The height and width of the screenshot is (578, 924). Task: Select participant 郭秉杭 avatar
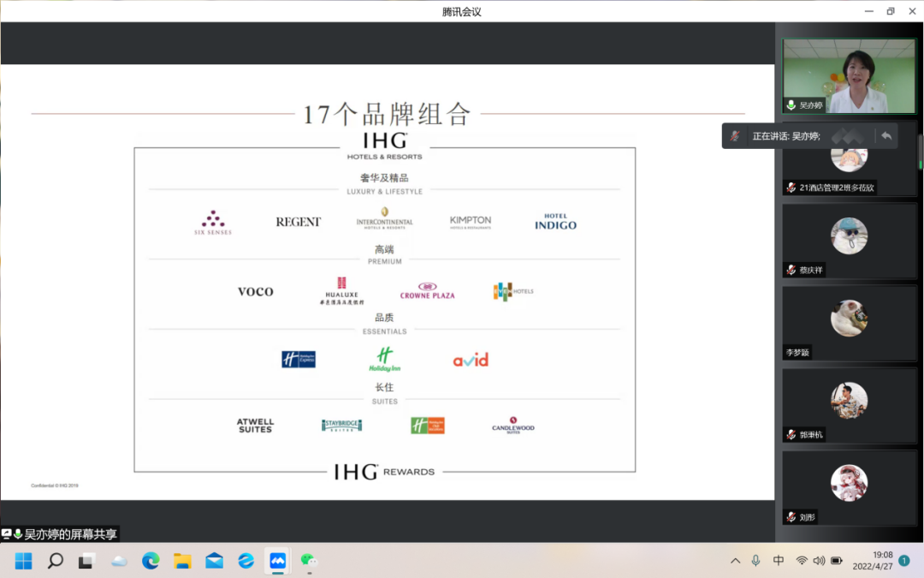(850, 401)
